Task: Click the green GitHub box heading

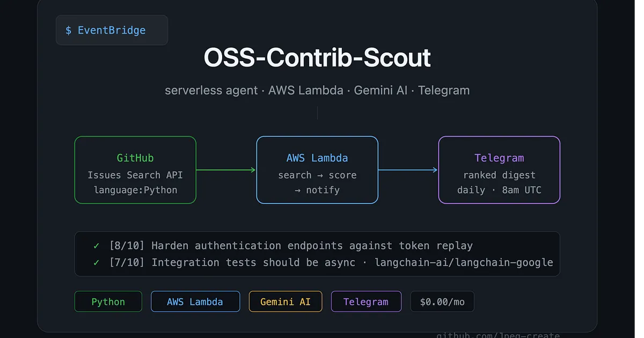Action: (135, 158)
